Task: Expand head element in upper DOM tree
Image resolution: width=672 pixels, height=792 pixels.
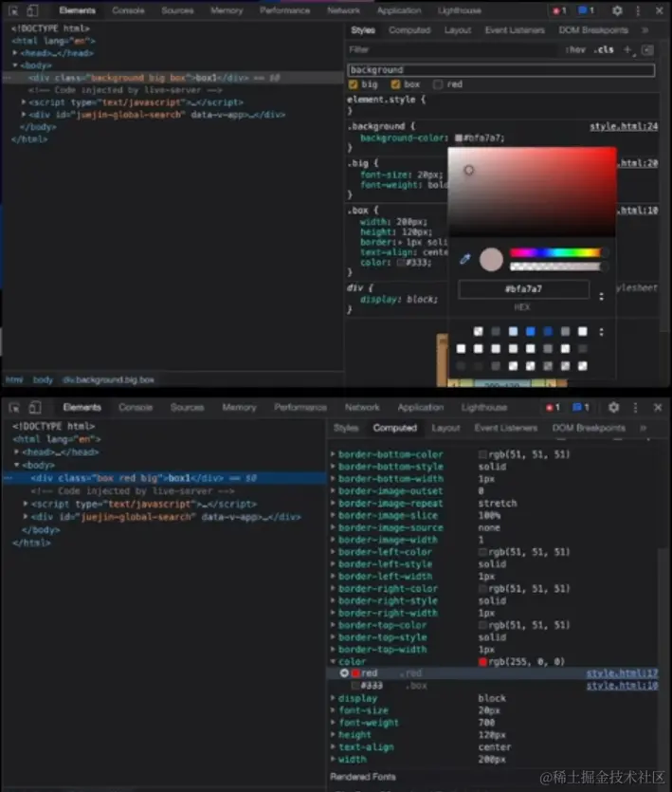Action: [15, 52]
